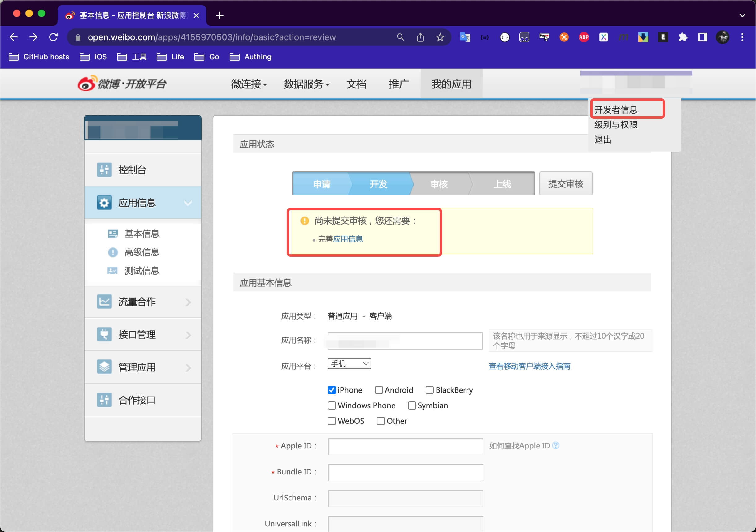Viewport: 756px width, 532px height.
Task: Open the 高级信息 sidebar item
Action: click(141, 252)
